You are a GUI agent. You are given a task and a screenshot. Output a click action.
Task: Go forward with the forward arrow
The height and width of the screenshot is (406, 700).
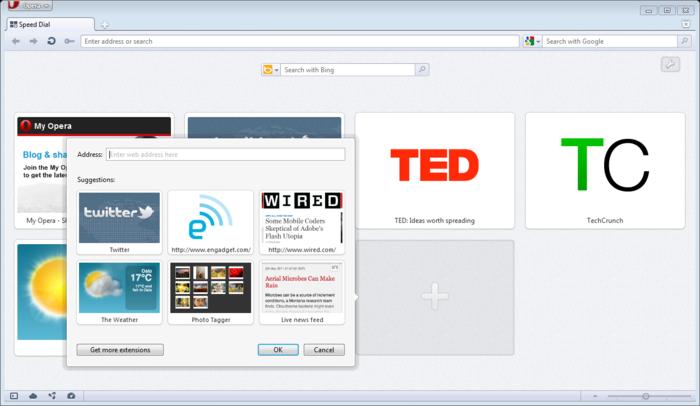pos(33,41)
